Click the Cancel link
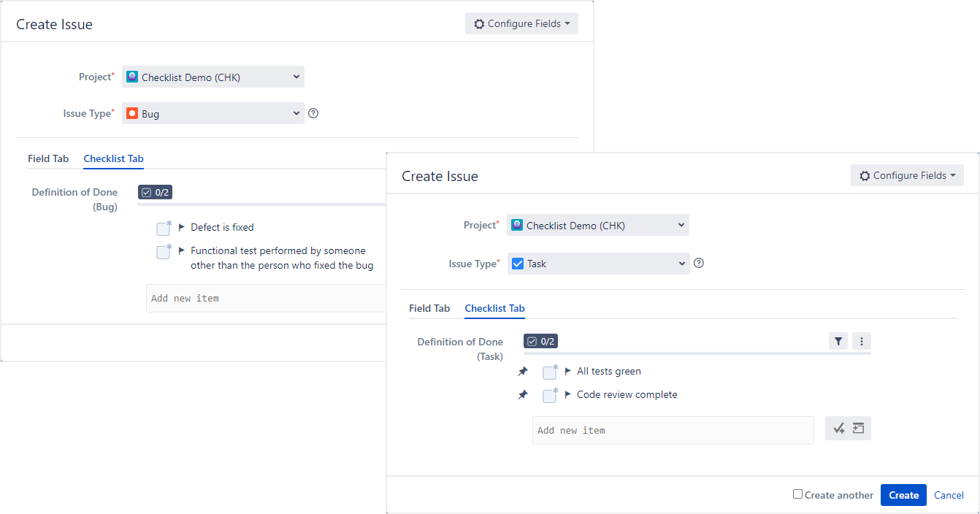The width and height of the screenshot is (980, 514). pyautogui.click(x=949, y=495)
